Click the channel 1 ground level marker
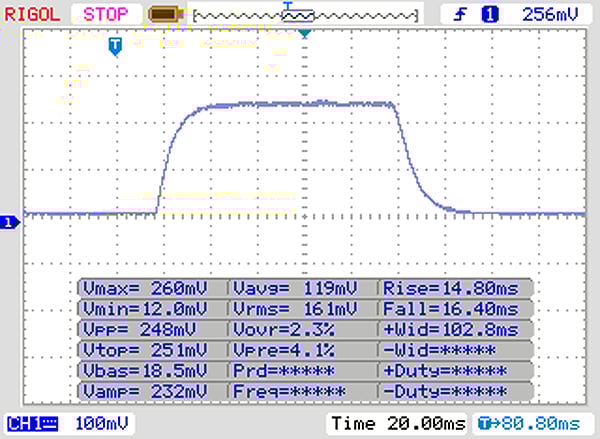This screenshot has height=439, width=600. click(x=9, y=222)
